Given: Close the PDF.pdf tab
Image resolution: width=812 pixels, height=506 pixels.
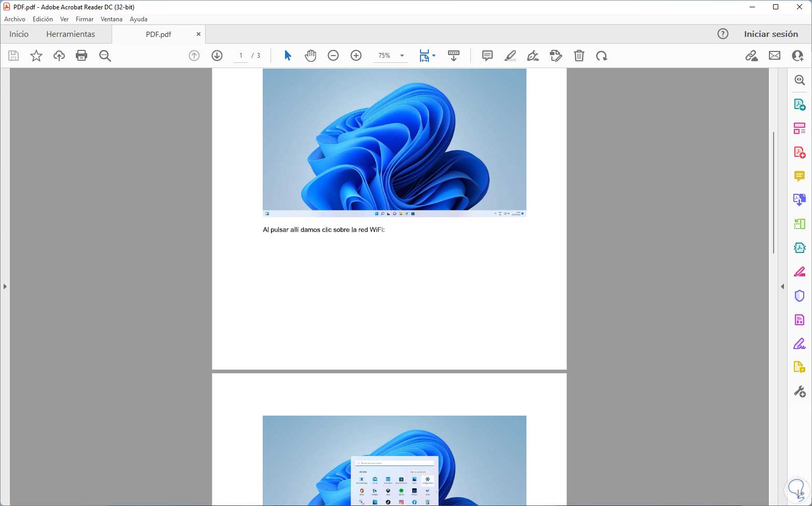Looking at the screenshot, I should 198,34.
